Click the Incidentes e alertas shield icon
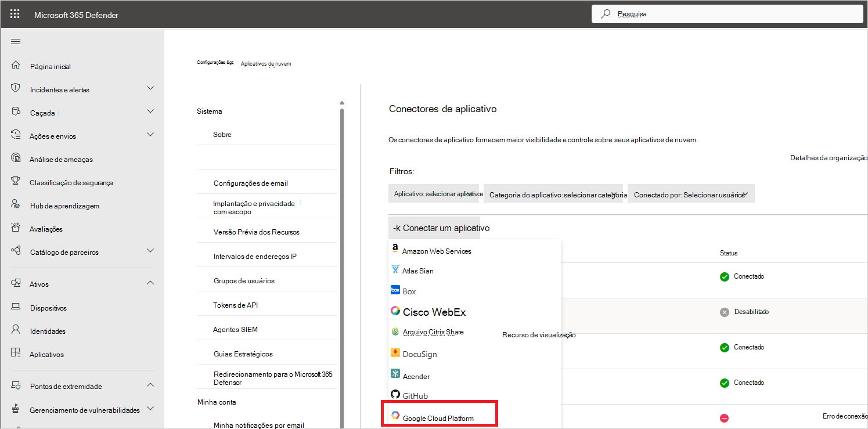868x429 pixels. (x=16, y=88)
